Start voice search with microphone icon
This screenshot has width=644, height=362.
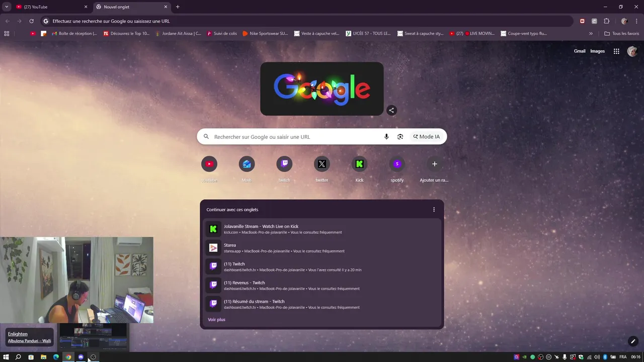coord(386,137)
